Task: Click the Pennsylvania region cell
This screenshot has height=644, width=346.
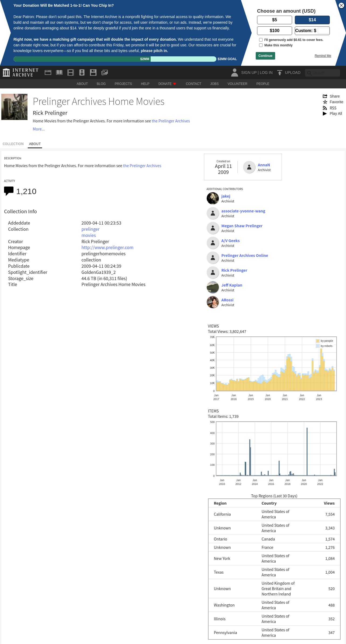Action: [x=225, y=633]
